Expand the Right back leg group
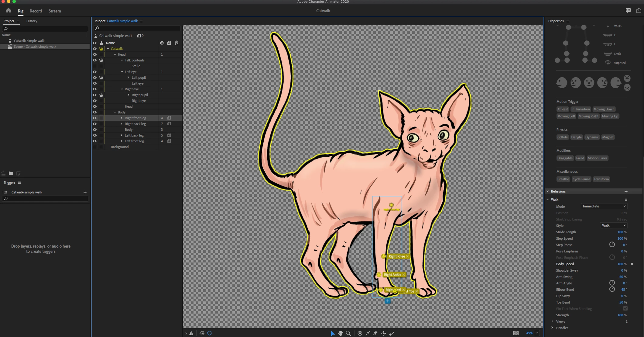The image size is (644, 337). coord(122,124)
